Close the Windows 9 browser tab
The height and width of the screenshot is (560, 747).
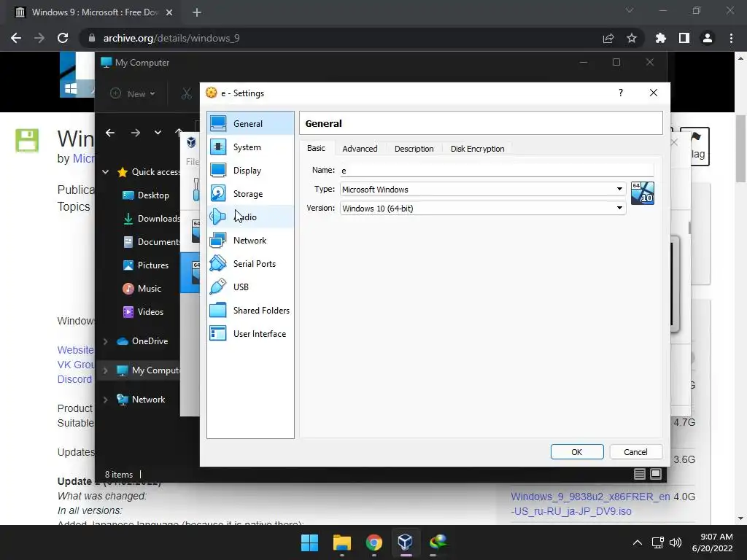click(x=169, y=12)
